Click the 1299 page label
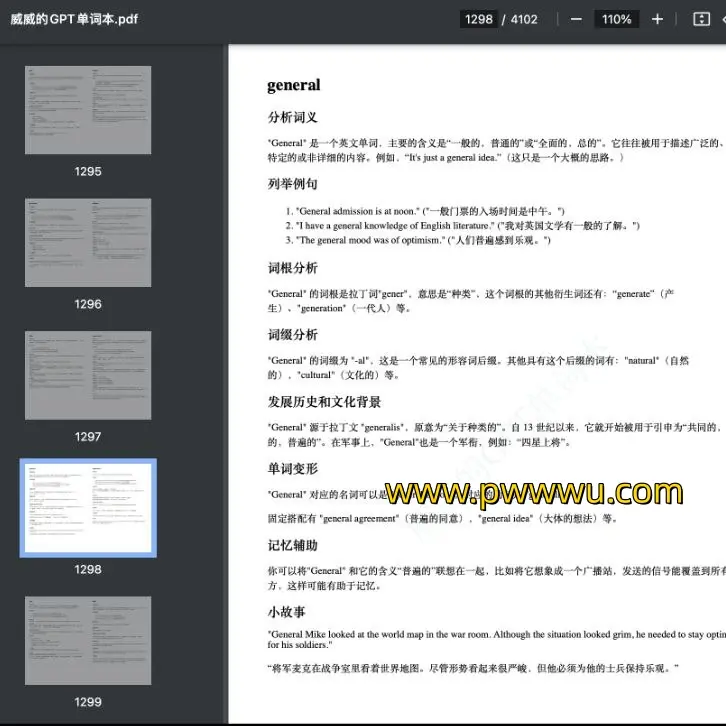Screen dimensions: 726x726 (x=88, y=702)
